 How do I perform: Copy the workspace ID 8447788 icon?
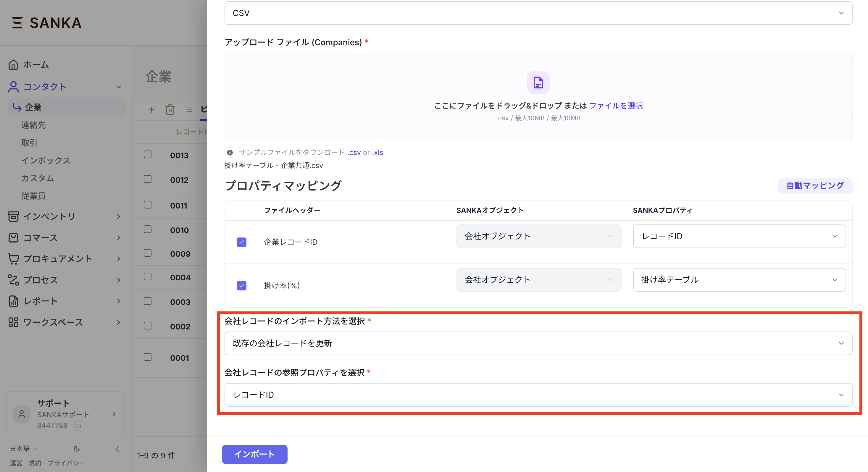pos(78,426)
